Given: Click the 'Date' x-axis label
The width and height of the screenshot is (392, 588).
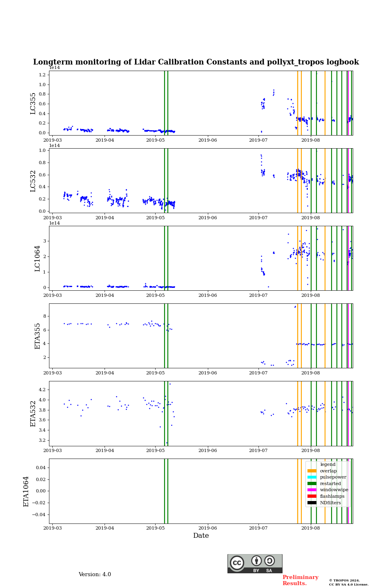Looking at the screenshot, I should [201, 536].
